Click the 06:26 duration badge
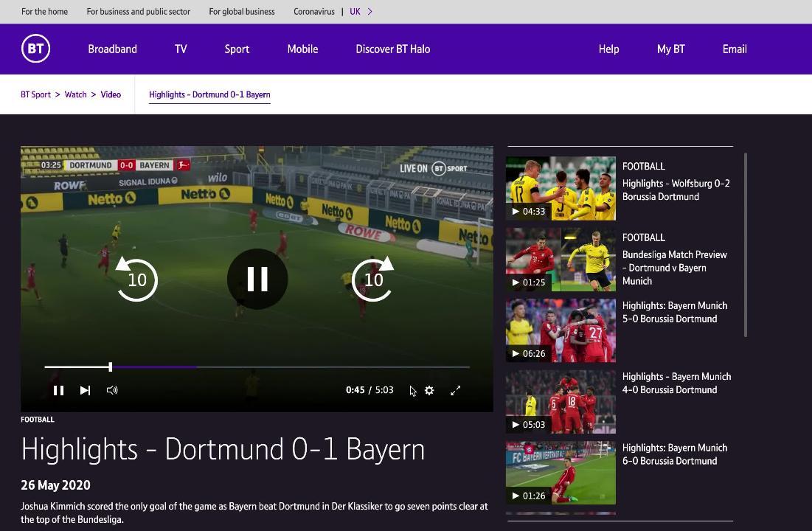 click(529, 354)
